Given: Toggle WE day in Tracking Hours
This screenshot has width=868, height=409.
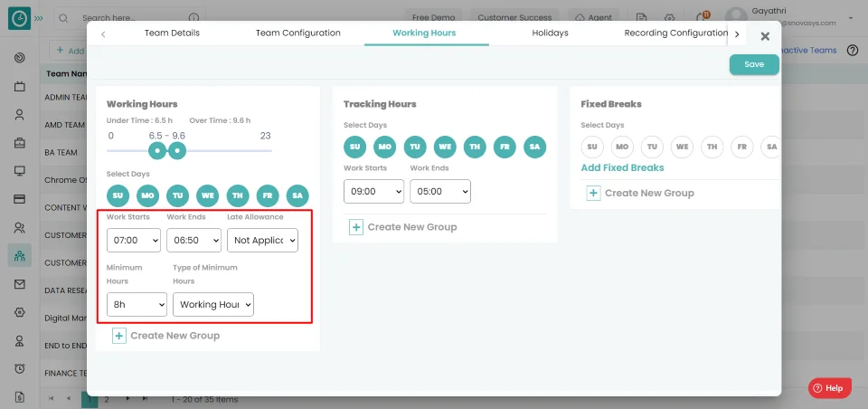Looking at the screenshot, I should point(445,147).
